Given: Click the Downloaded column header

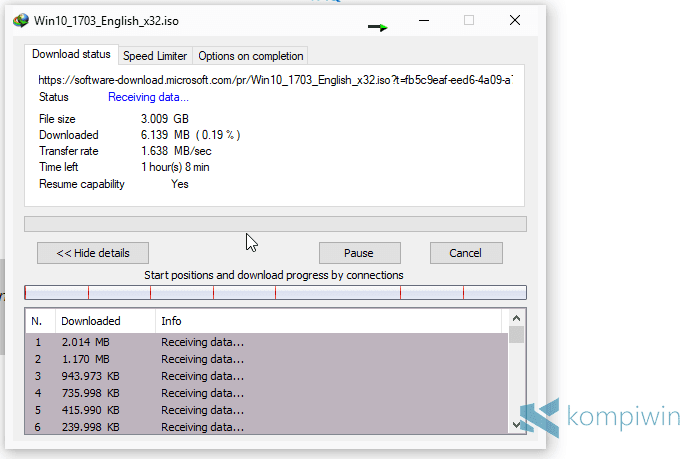Looking at the screenshot, I should 105,321.
